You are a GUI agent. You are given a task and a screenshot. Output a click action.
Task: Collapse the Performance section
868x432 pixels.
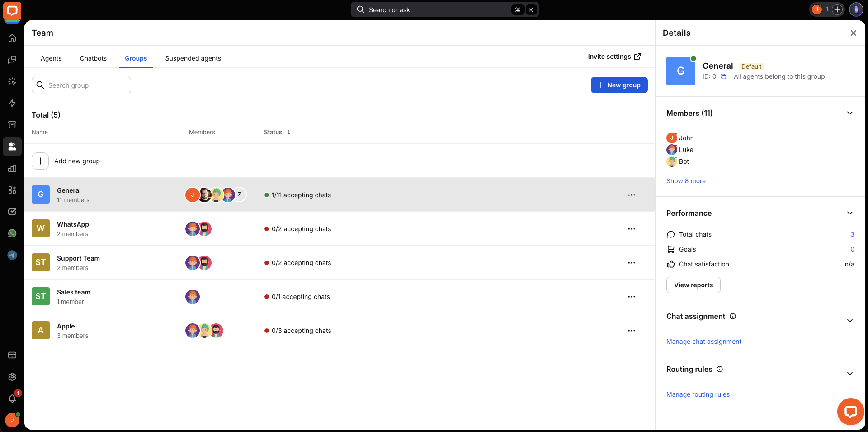point(849,213)
